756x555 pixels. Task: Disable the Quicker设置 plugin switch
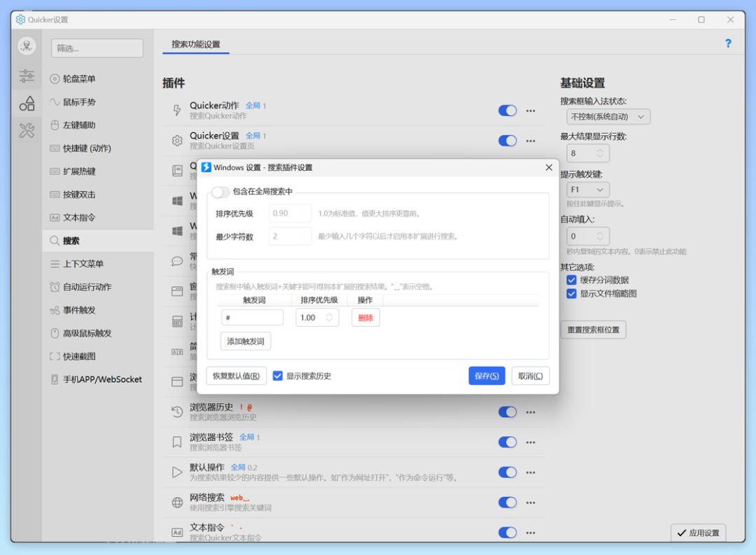507,141
